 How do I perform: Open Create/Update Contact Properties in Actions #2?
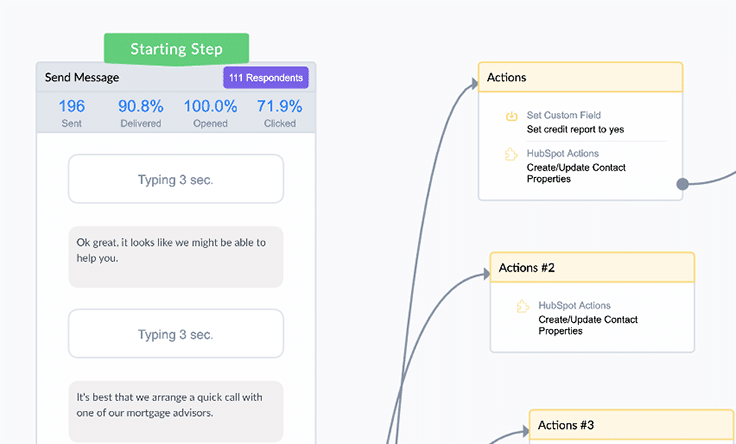coord(588,325)
